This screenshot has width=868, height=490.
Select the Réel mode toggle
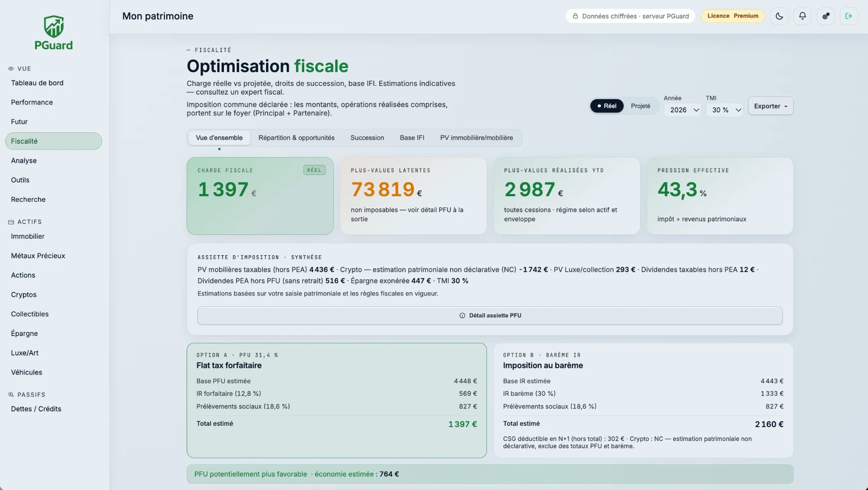(x=607, y=106)
